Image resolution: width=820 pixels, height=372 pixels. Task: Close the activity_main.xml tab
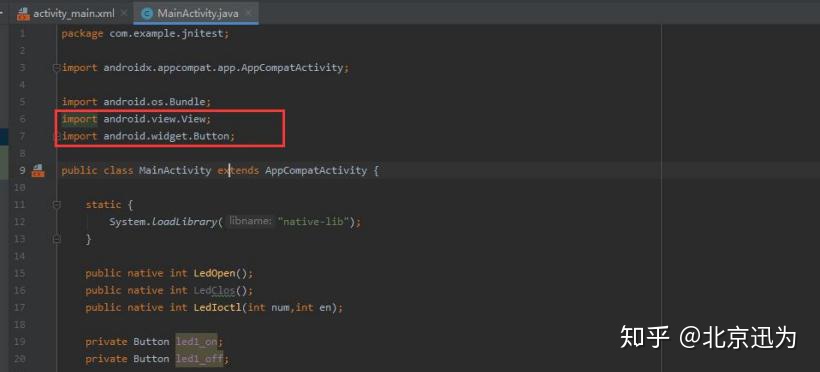click(x=124, y=13)
